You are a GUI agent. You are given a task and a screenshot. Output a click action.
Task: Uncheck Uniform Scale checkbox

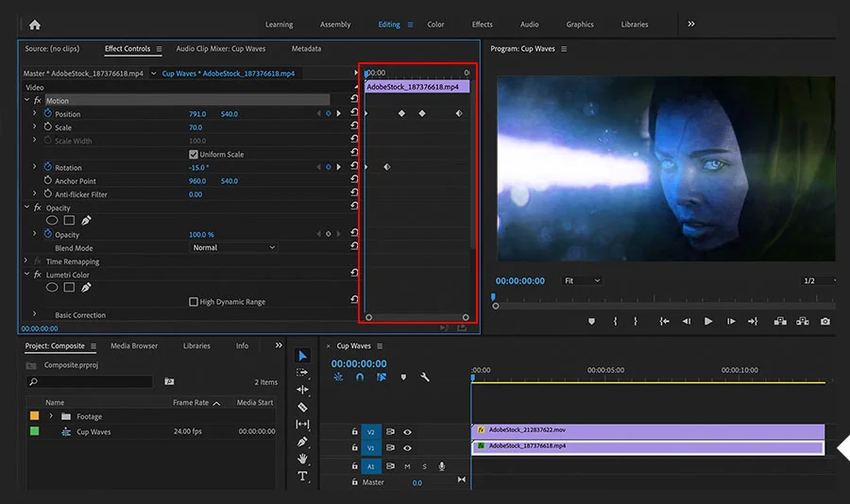(194, 154)
